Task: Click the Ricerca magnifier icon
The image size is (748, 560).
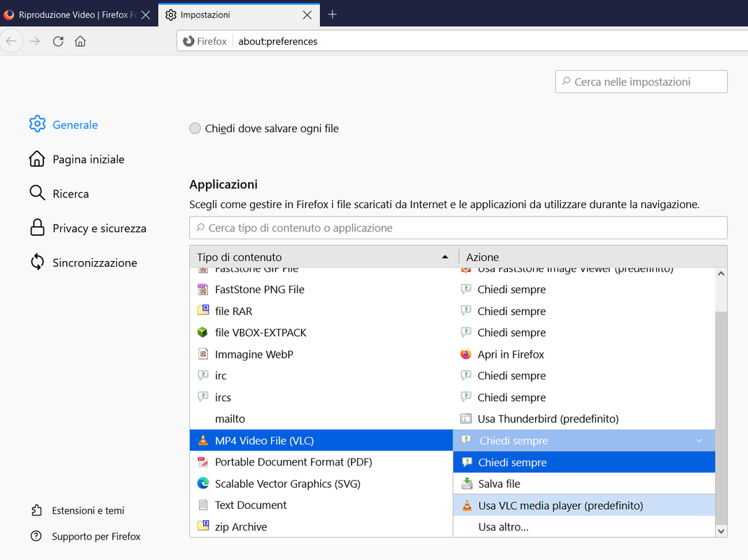Action: tap(37, 193)
